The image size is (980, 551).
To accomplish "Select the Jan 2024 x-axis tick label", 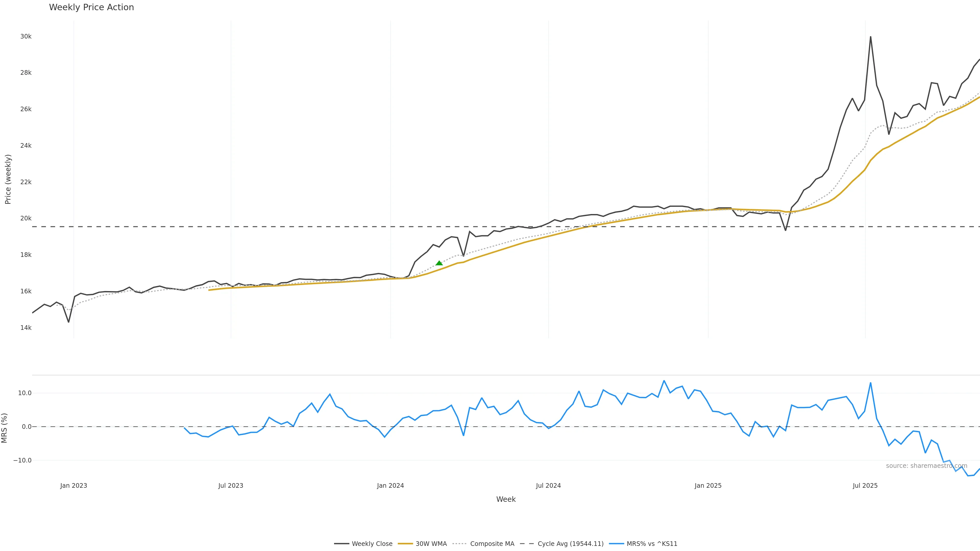I will [x=390, y=486].
